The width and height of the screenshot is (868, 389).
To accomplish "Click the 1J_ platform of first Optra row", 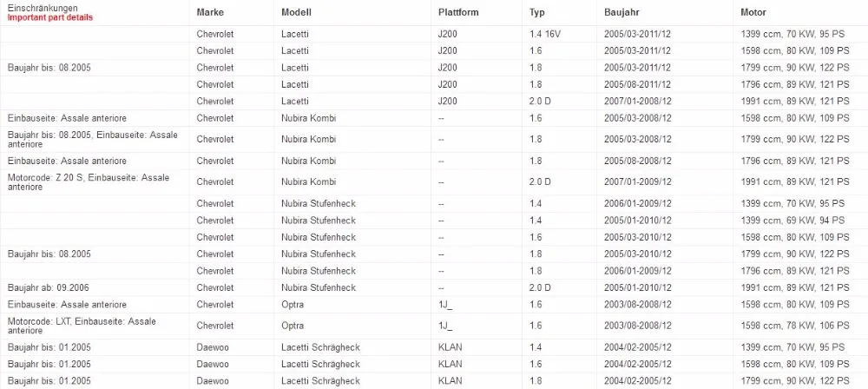I will (445, 304).
